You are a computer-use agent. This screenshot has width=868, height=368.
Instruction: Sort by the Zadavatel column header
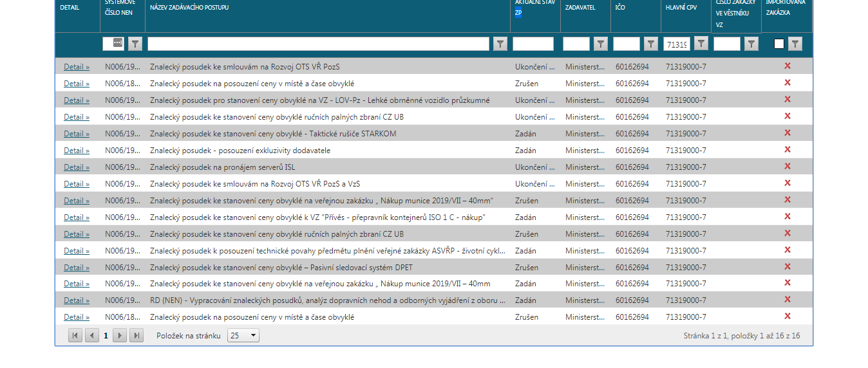click(x=580, y=8)
